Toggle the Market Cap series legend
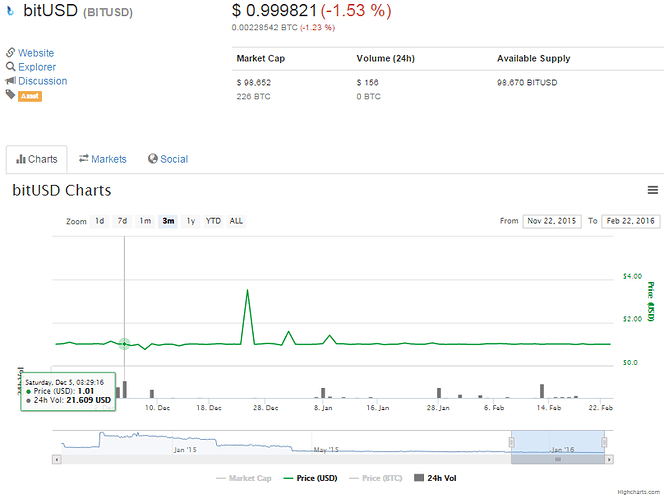This screenshot has width=664, height=499. [244, 478]
